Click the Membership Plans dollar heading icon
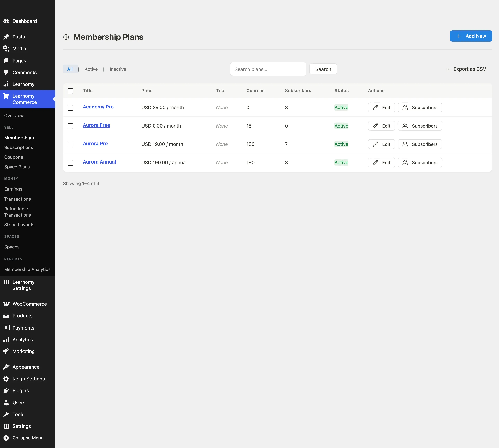 pyautogui.click(x=66, y=37)
